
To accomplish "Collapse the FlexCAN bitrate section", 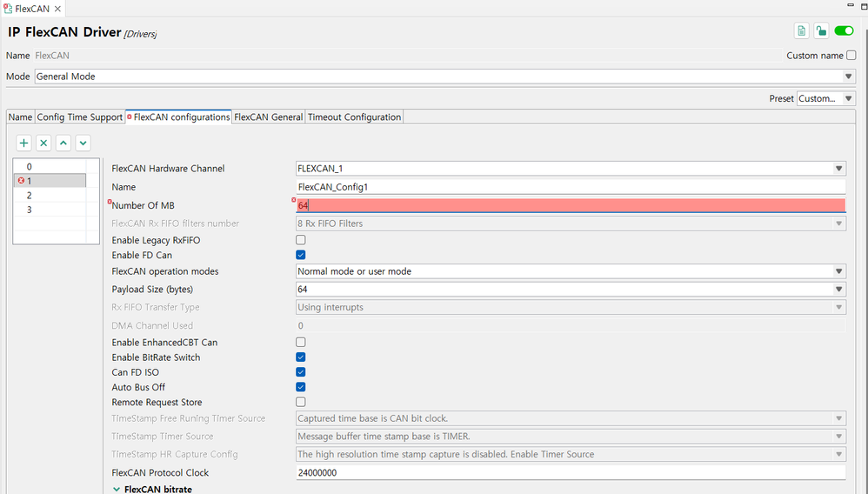I will [117, 489].
